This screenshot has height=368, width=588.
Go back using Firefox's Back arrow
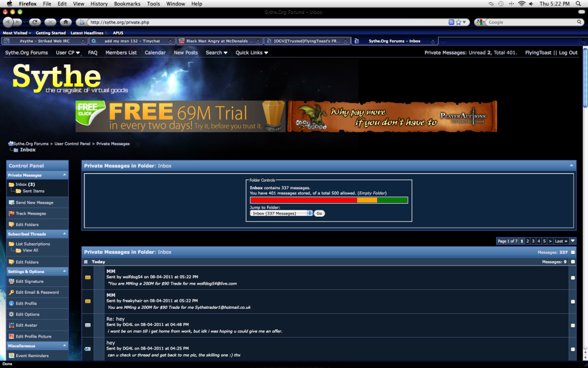8,22
